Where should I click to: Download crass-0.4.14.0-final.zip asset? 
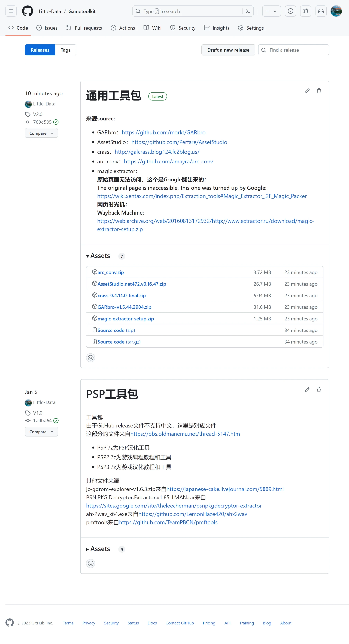point(121,296)
